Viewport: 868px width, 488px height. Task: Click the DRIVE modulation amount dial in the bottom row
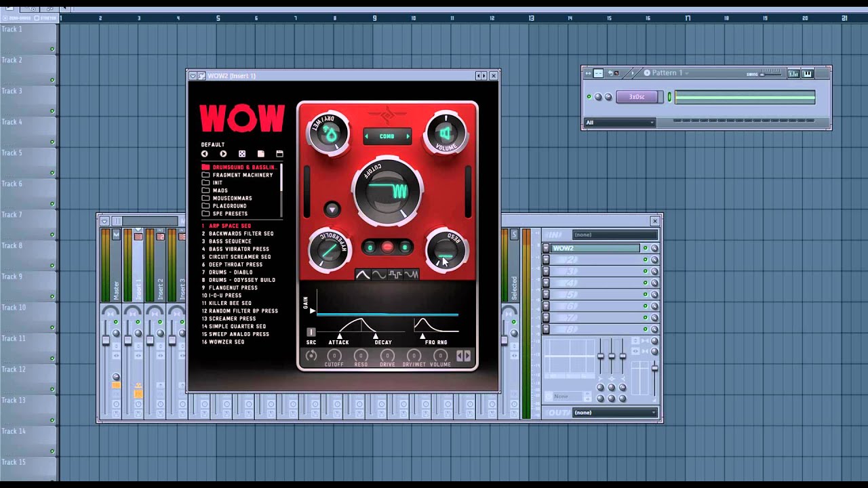[x=387, y=356]
